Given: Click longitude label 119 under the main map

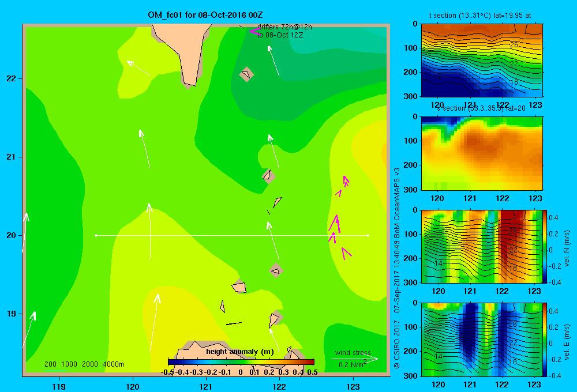Looking at the screenshot, I should [59, 386].
